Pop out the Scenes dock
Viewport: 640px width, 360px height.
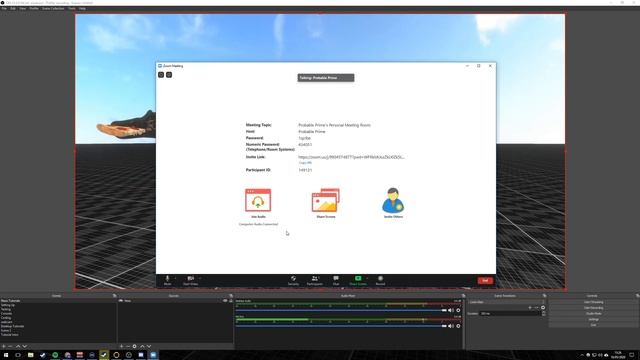pos(114,296)
